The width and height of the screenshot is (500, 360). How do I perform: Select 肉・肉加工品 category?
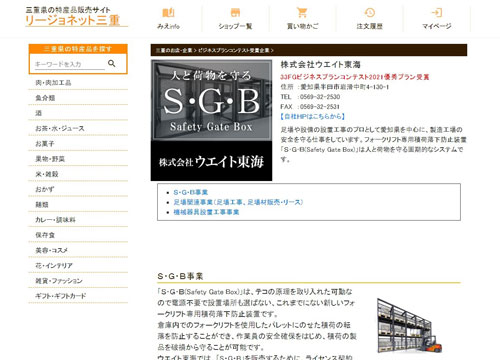[x=53, y=83]
